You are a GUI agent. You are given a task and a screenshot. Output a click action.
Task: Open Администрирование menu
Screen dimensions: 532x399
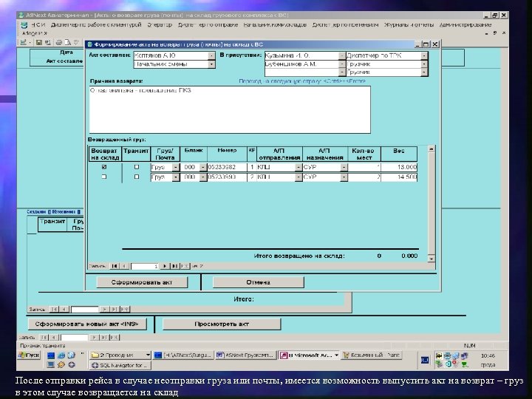[465, 25]
